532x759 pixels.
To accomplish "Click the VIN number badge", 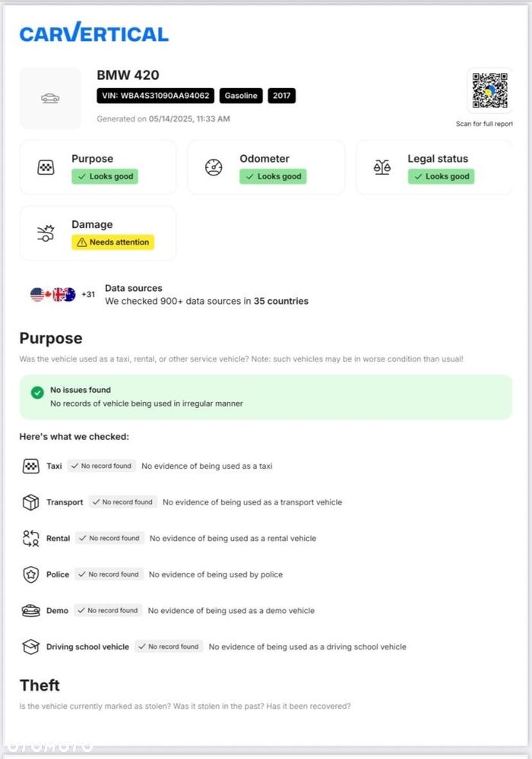I will point(155,96).
